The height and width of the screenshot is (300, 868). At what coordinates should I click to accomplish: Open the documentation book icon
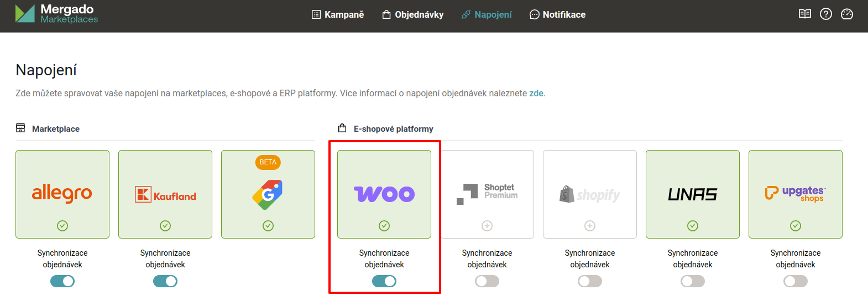point(805,14)
